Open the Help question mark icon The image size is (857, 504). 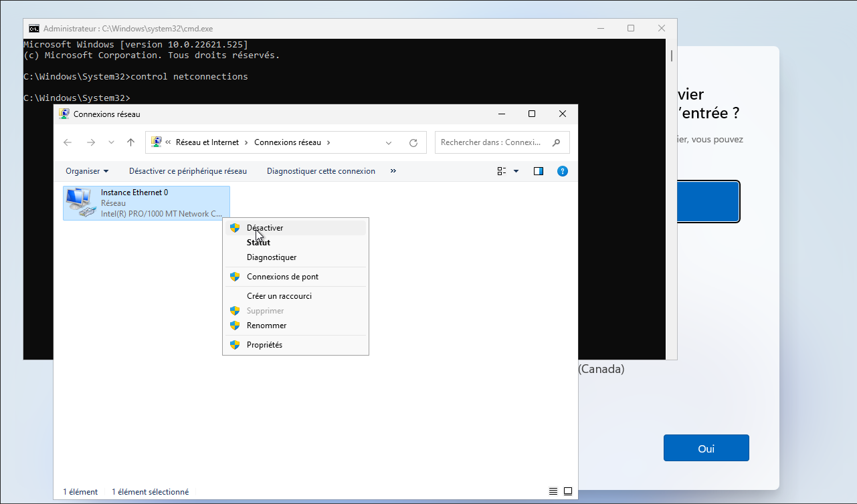(x=563, y=170)
